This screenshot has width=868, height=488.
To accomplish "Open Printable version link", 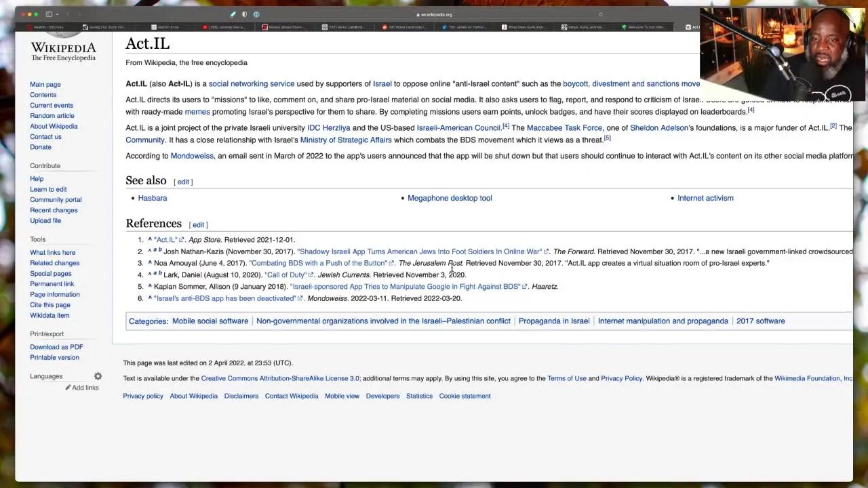I will (x=54, y=357).
